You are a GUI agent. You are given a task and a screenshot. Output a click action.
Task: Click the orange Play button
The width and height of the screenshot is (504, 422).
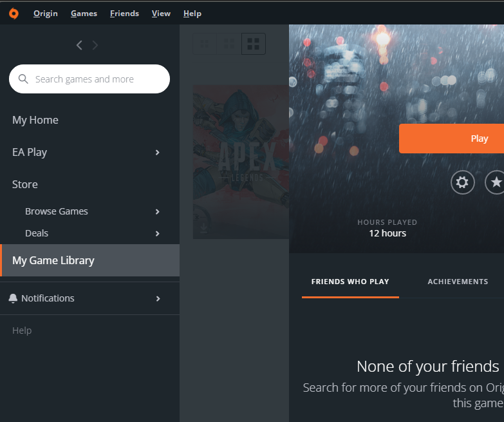(x=451, y=139)
